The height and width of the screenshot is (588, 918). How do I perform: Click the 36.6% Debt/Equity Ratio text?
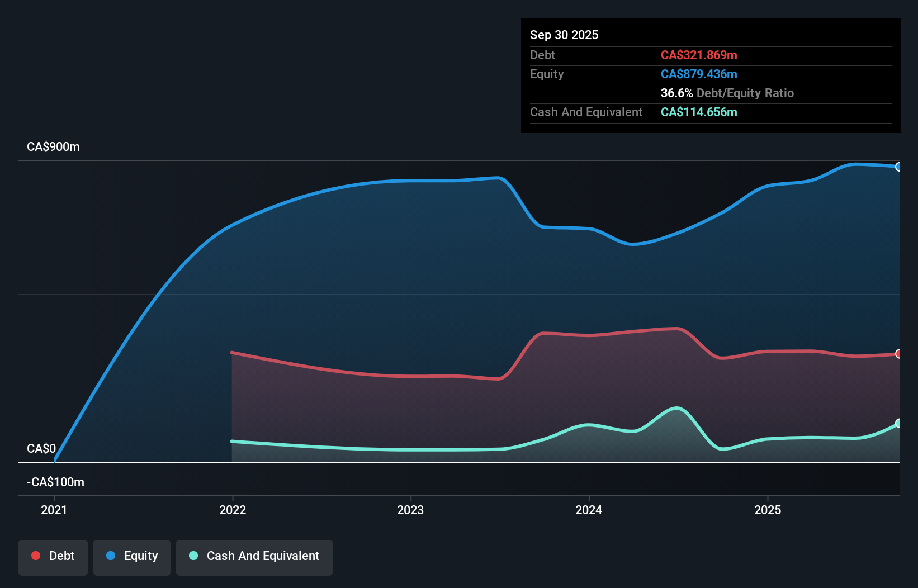727,93
